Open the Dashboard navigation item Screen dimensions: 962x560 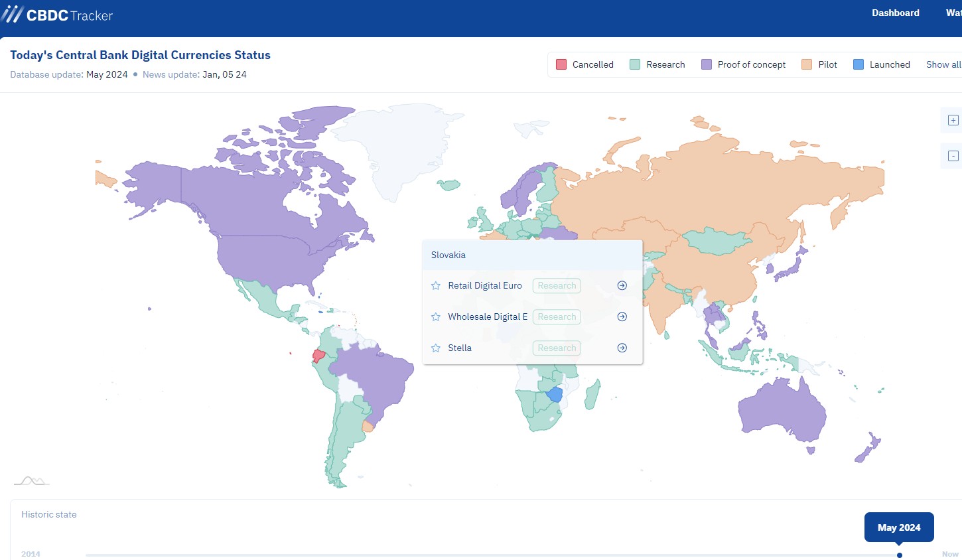pyautogui.click(x=895, y=13)
